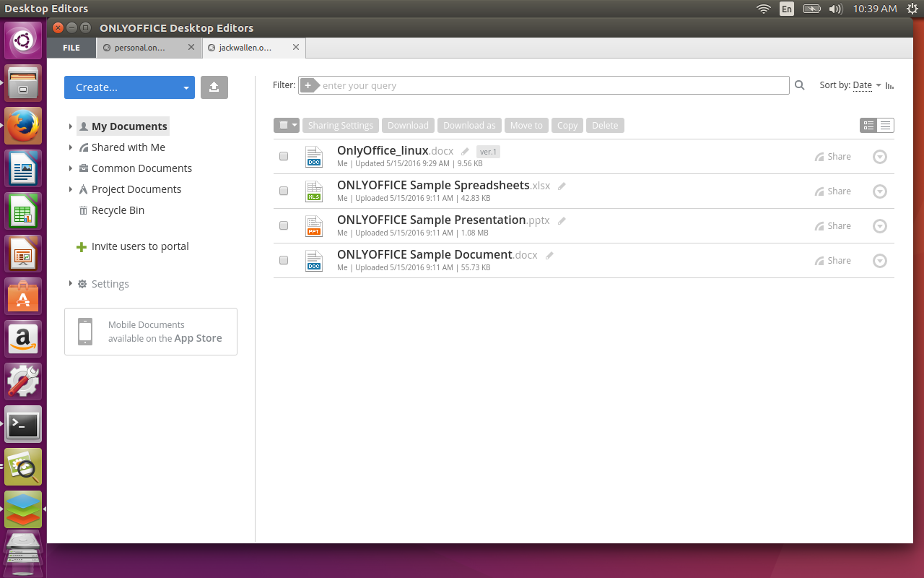Screen dimensions: 924x578
Task: Click the filter plus icon
Action: click(x=308, y=85)
